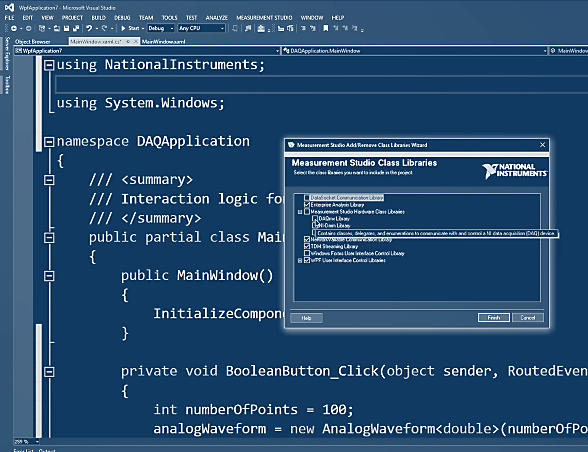This screenshot has height=452, width=588.
Task: Open the ANALYZE menu
Action: point(216,18)
